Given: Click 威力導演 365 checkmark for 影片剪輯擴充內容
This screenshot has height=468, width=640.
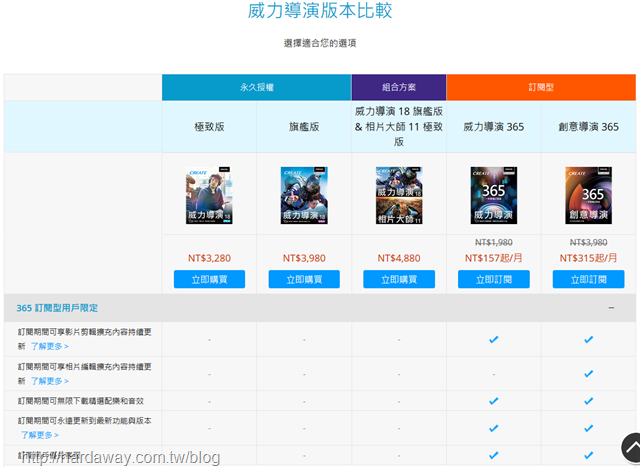Looking at the screenshot, I should (493, 339).
